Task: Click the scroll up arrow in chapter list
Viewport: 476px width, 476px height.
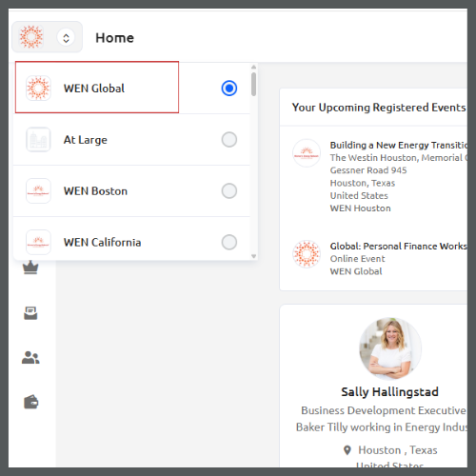Action: tap(253, 67)
